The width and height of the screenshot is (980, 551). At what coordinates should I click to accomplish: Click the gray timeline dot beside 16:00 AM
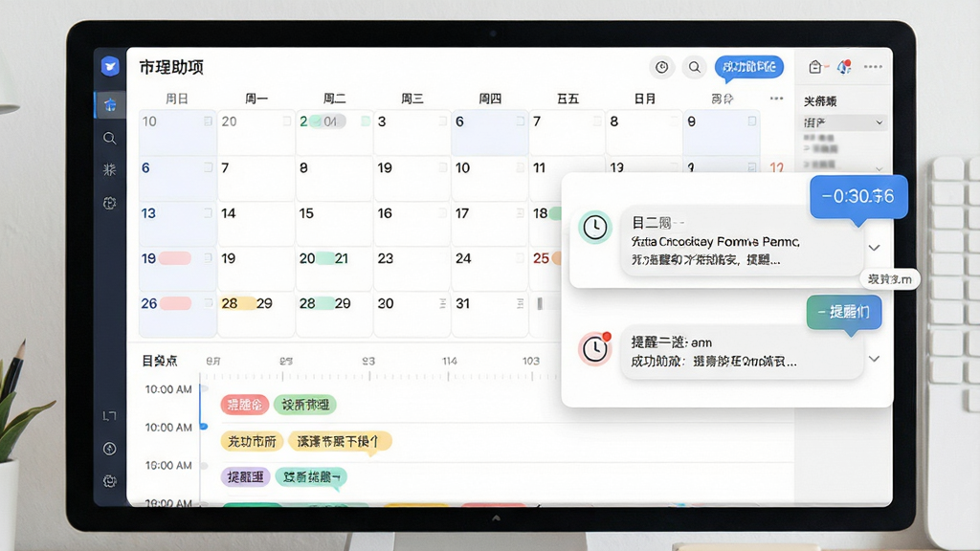tap(204, 466)
